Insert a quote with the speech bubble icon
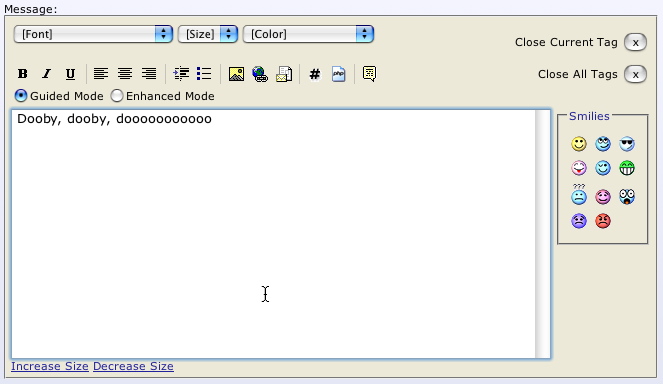 (x=369, y=74)
